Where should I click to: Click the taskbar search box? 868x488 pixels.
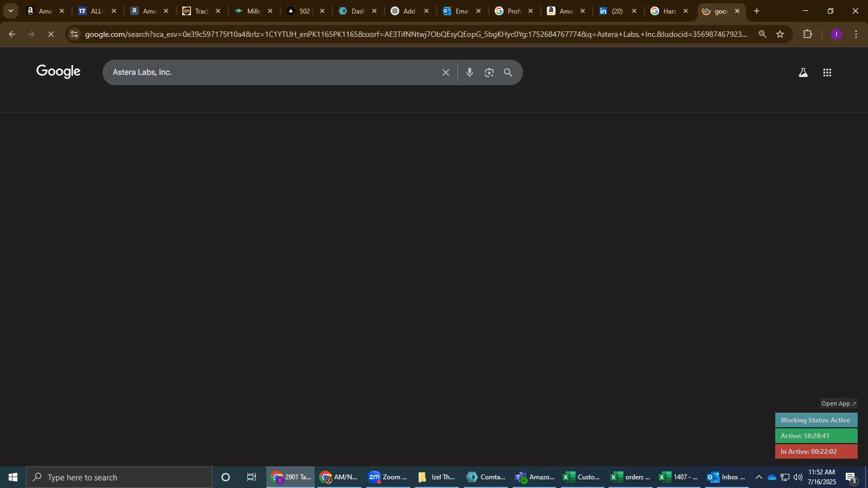pos(119,477)
